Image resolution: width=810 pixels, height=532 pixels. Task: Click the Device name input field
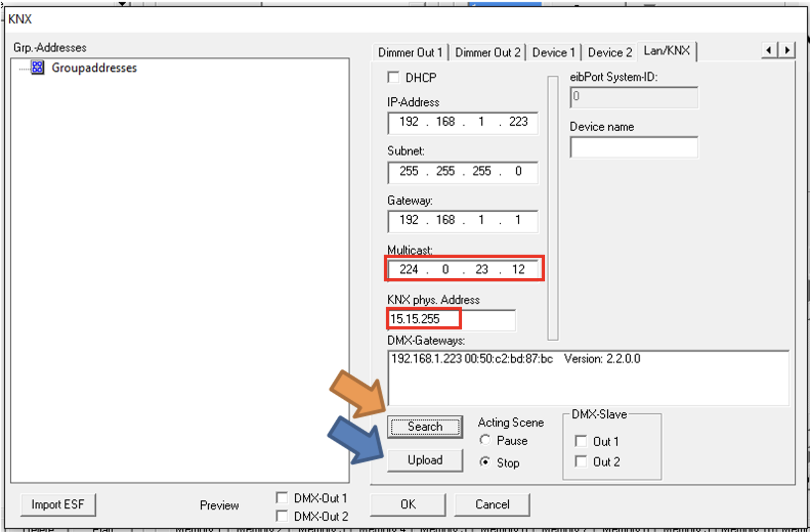point(634,147)
